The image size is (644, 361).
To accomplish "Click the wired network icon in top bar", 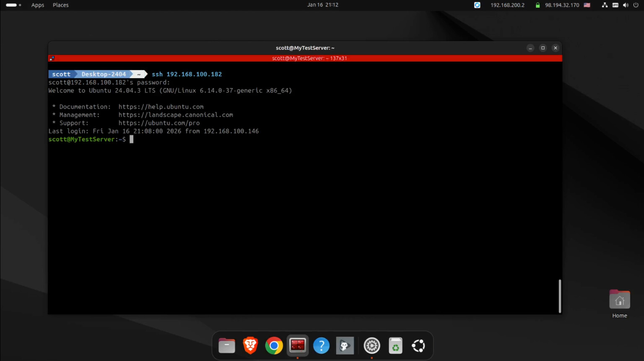I will 605,5.
